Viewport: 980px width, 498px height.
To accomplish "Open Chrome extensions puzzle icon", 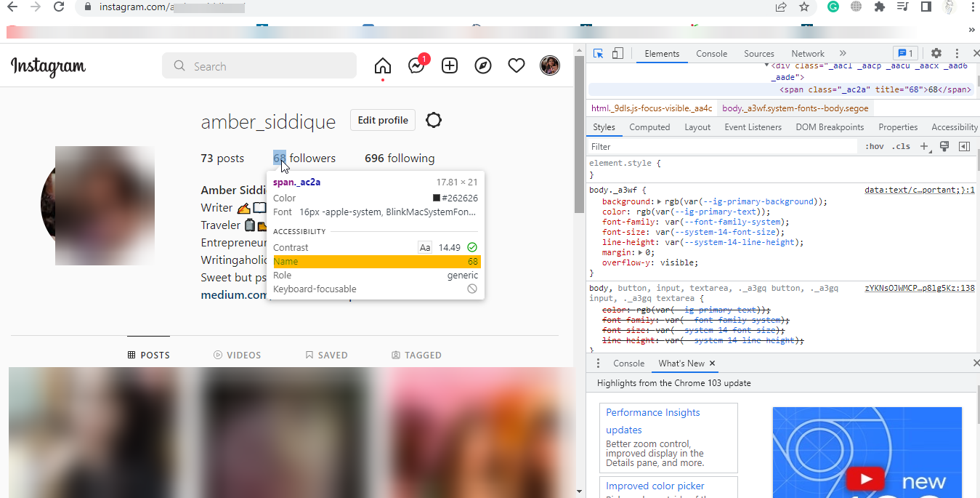I will (880, 7).
